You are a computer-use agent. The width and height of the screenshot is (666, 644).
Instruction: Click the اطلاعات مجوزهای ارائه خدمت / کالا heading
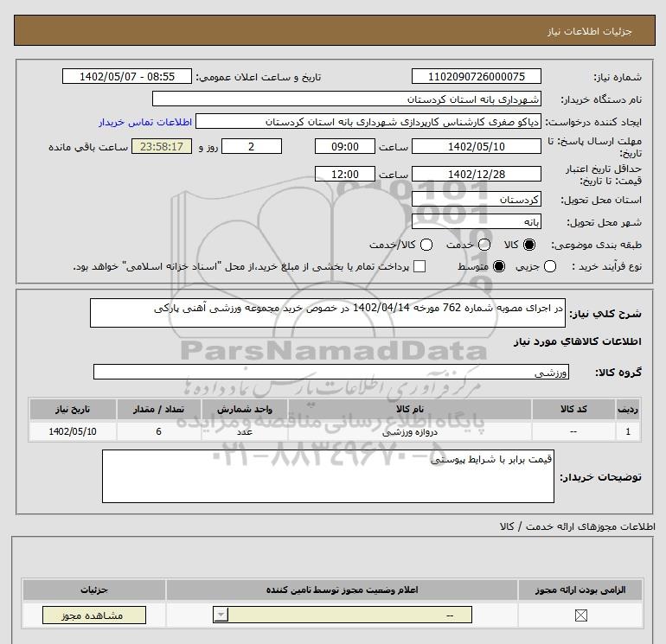point(578,526)
